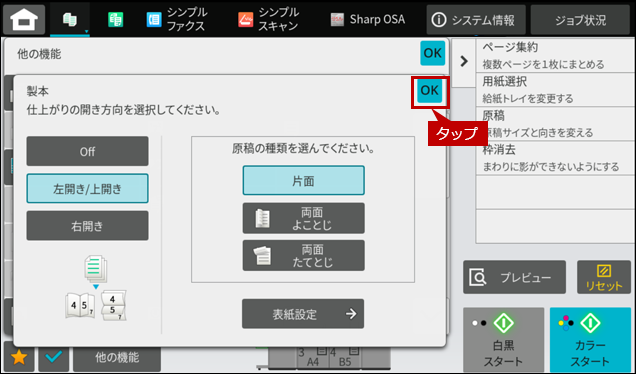Open プレビュー preview
The image size is (636, 374).
click(x=514, y=277)
